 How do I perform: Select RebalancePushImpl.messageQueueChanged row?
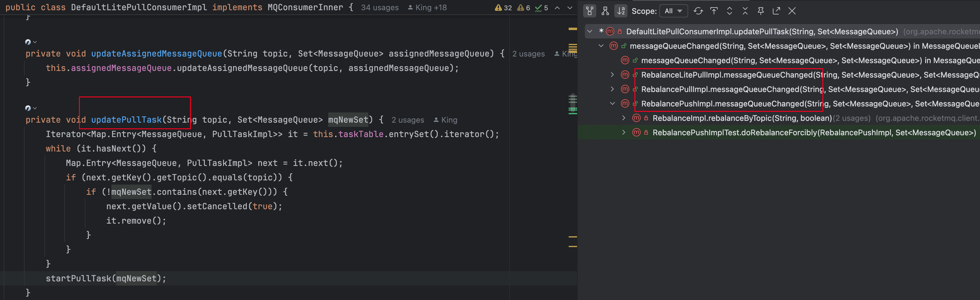click(x=779, y=103)
